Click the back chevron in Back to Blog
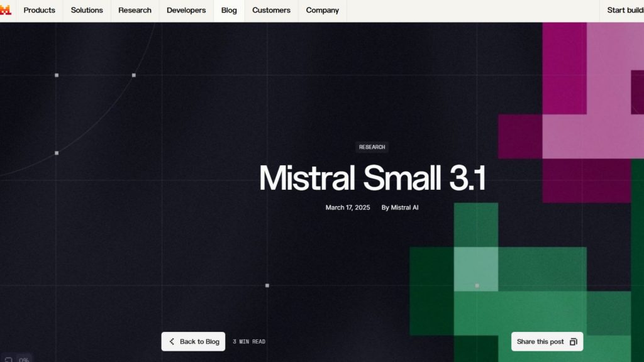644x362 pixels. tap(172, 341)
